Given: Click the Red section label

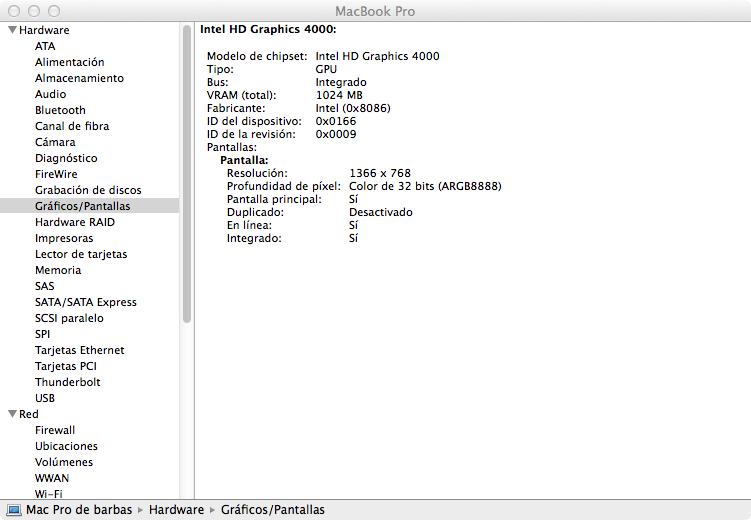Looking at the screenshot, I should 29,414.
